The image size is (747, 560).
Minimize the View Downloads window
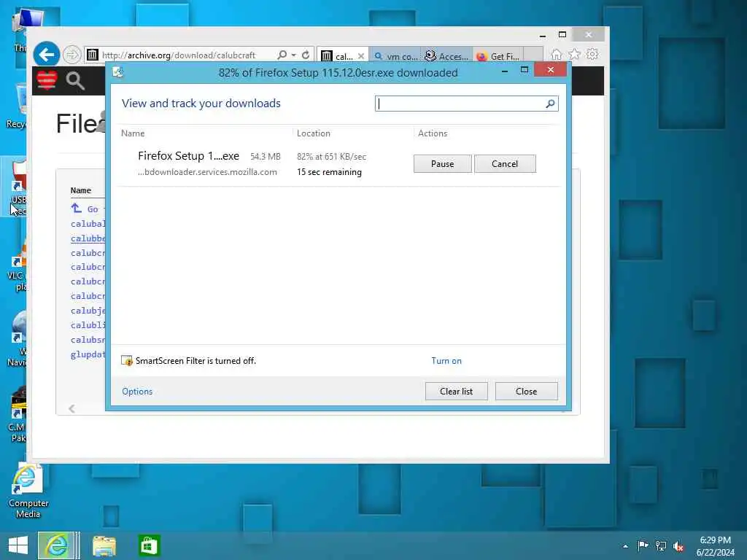[505, 71]
